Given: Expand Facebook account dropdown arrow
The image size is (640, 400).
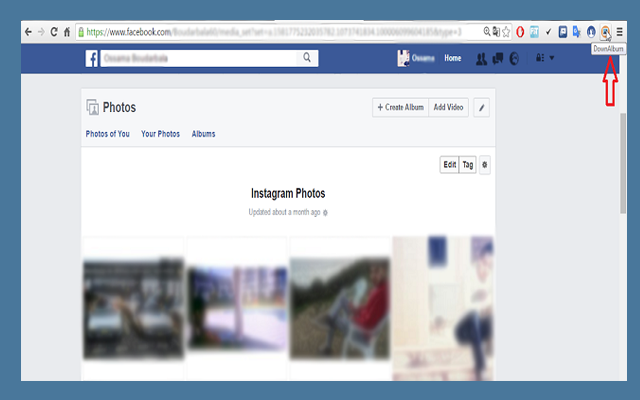Looking at the screenshot, I should pos(551,59).
